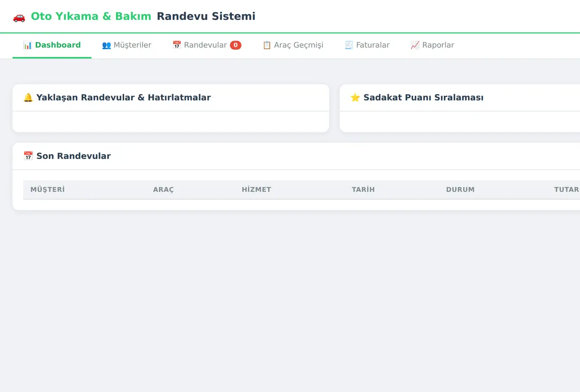
Task: Click the star icon beside Sadakat Puanı
Action: (x=355, y=98)
